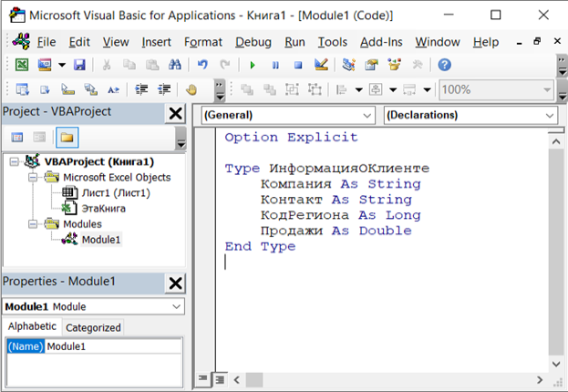Click the Complete Word icon

coord(113,89)
